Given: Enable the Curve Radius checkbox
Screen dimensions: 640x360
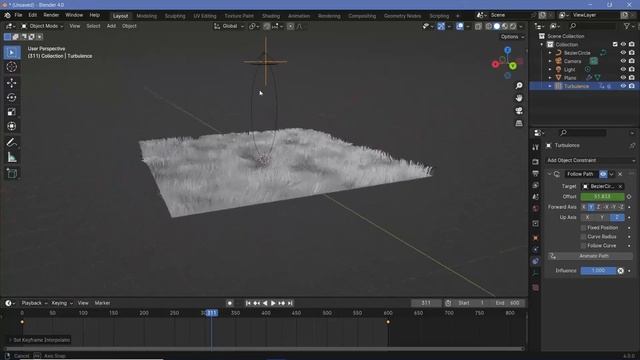Looking at the screenshot, I should pos(583,237).
